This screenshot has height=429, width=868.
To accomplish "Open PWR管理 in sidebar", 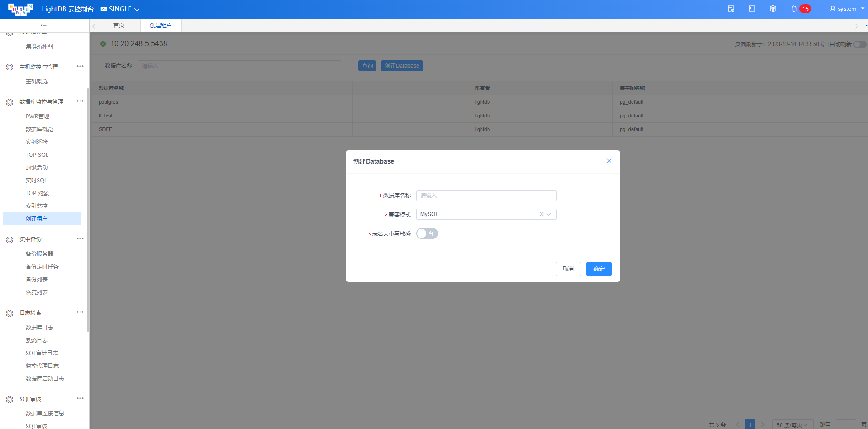I will pyautogui.click(x=38, y=117).
